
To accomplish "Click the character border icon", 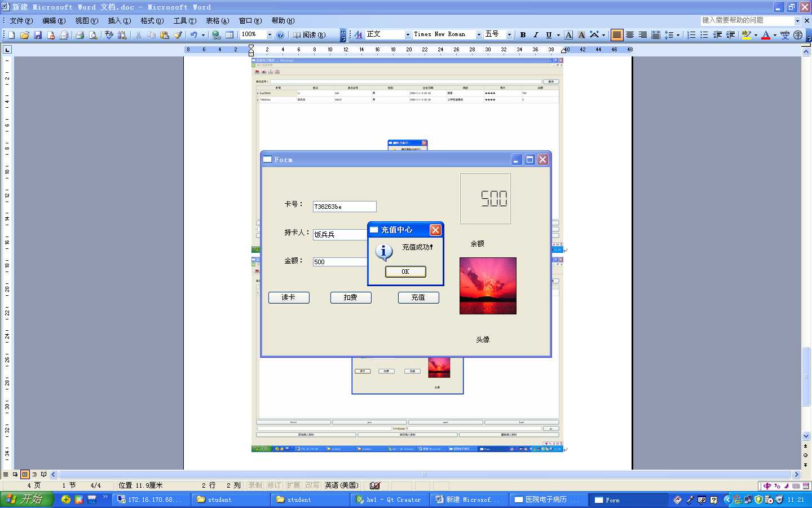I will [x=568, y=35].
